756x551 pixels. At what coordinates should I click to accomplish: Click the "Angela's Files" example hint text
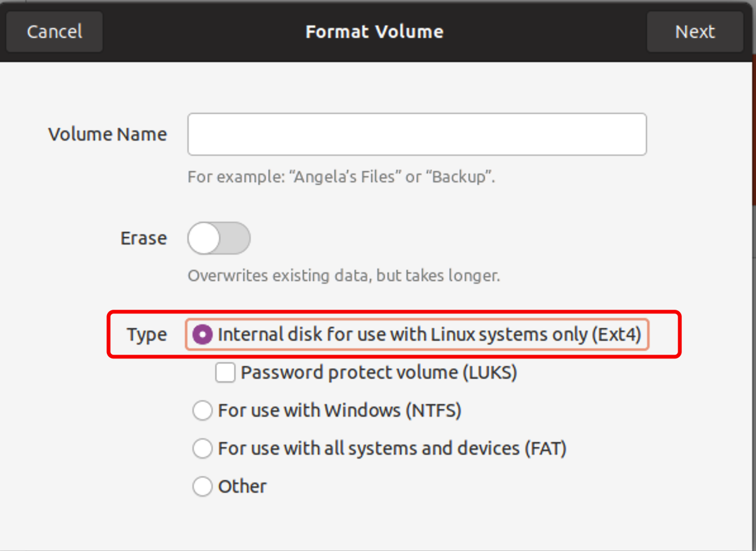341,177
